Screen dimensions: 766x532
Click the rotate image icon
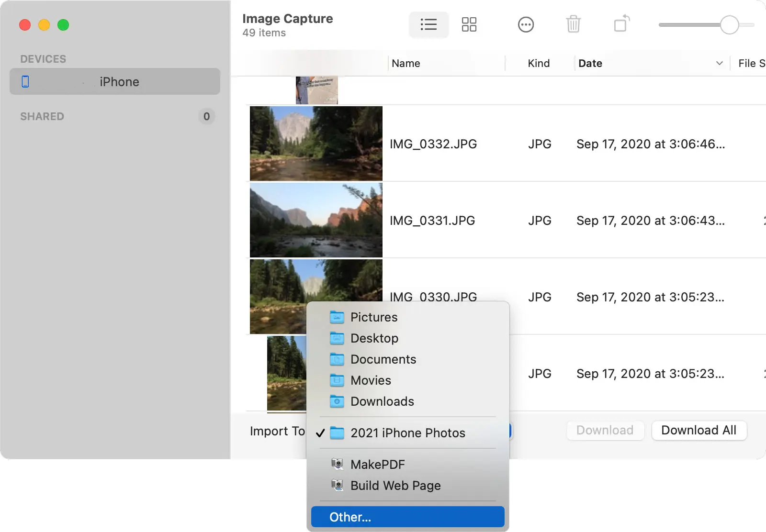[x=621, y=23]
